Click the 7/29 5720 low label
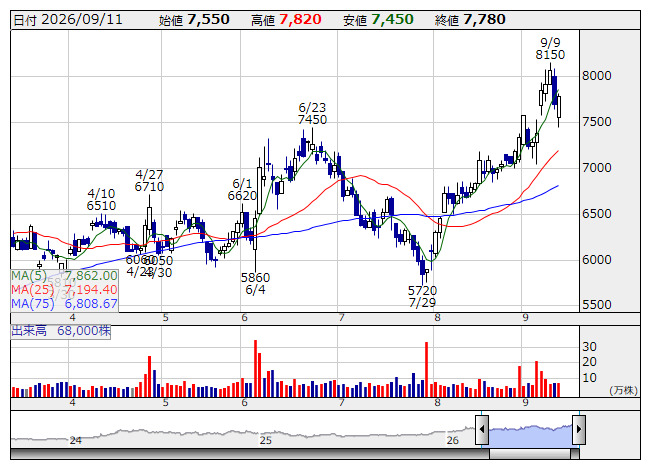Screen dimensions: 653x470 422,296
